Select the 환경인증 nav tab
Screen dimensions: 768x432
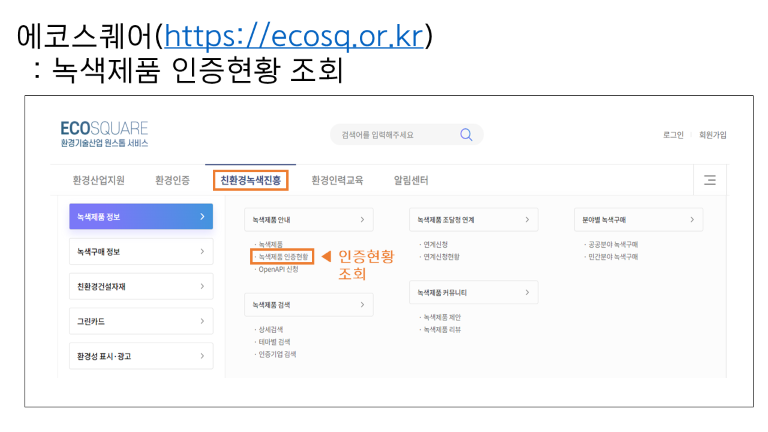coord(172,180)
